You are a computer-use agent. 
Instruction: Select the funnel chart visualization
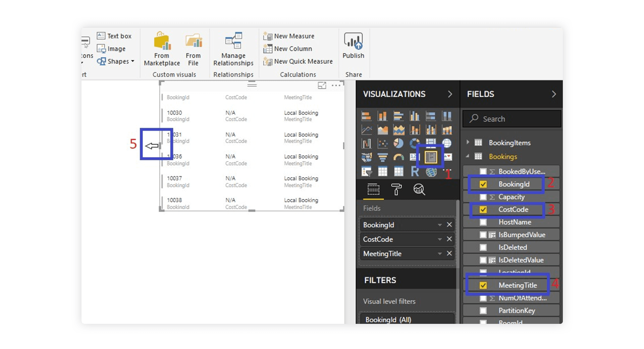click(382, 157)
